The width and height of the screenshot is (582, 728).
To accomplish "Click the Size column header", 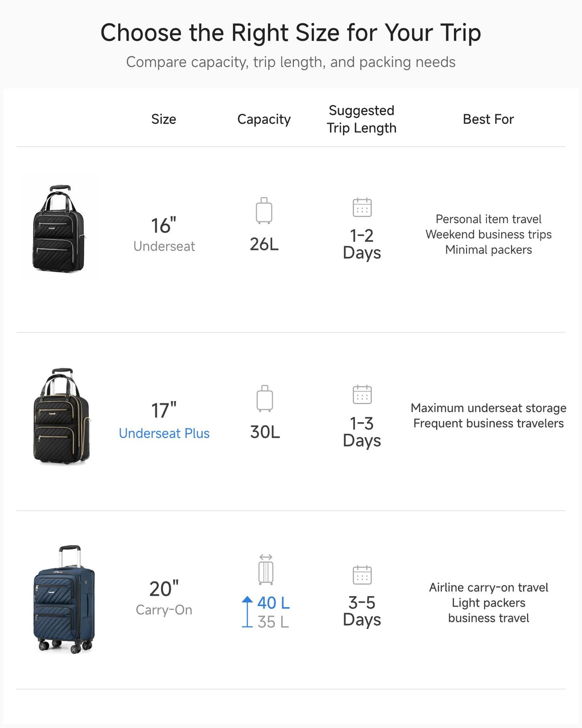I will (163, 119).
